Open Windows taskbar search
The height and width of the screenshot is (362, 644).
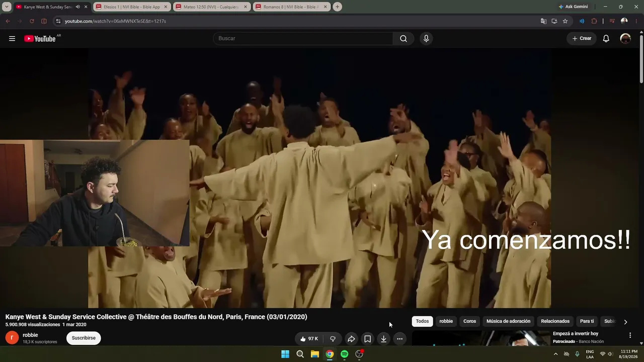pos(300,354)
